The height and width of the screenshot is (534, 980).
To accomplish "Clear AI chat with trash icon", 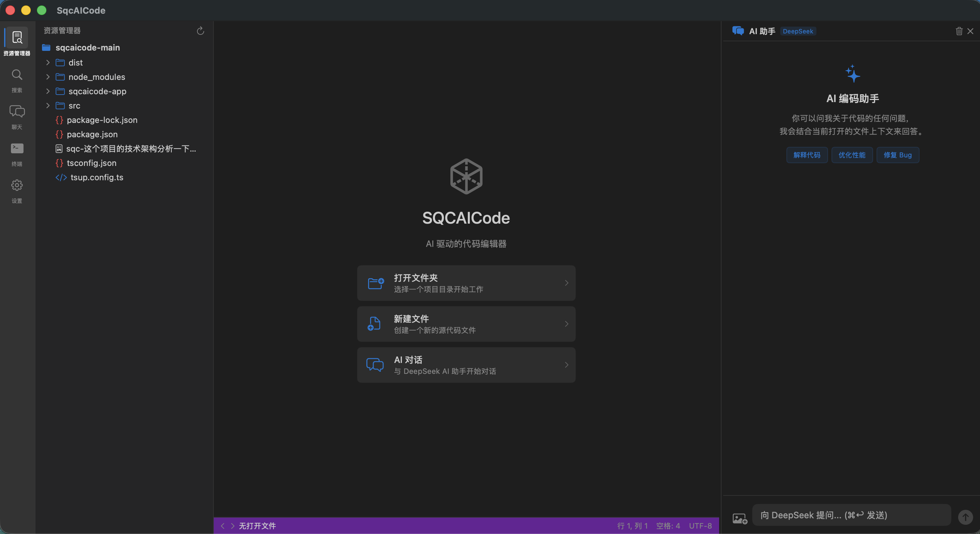I will point(959,31).
